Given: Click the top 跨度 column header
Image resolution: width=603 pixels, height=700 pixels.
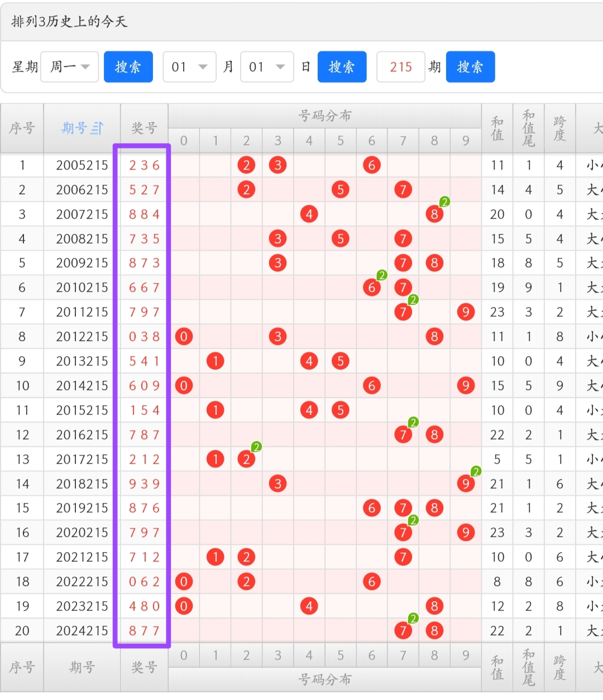Looking at the screenshot, I should pos(559,128).
